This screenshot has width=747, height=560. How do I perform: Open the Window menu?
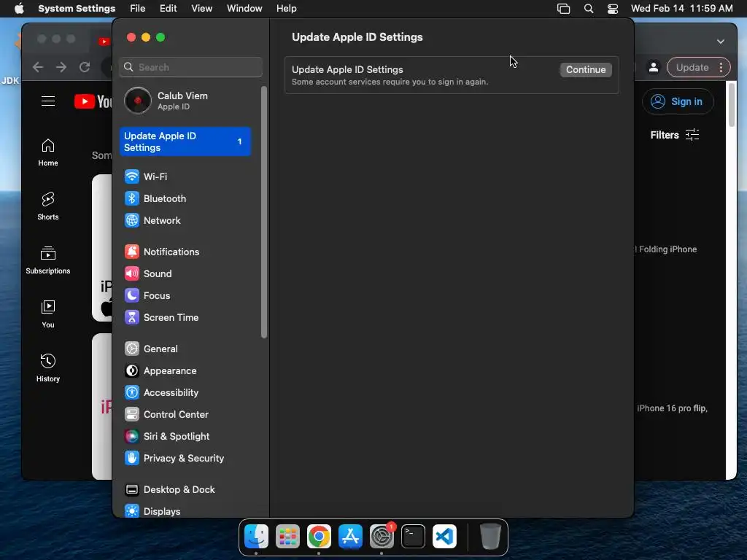click(244, 9)
